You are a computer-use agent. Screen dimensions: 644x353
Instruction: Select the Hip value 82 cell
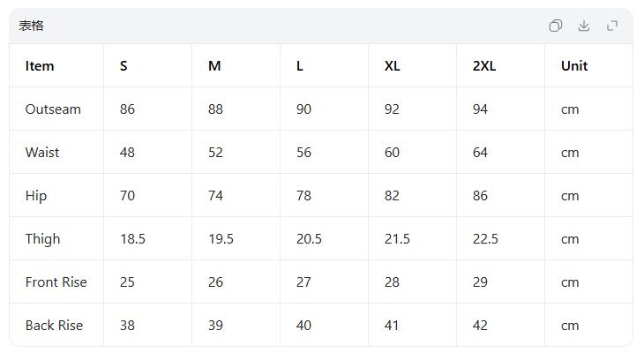click(x=393, y=196)
